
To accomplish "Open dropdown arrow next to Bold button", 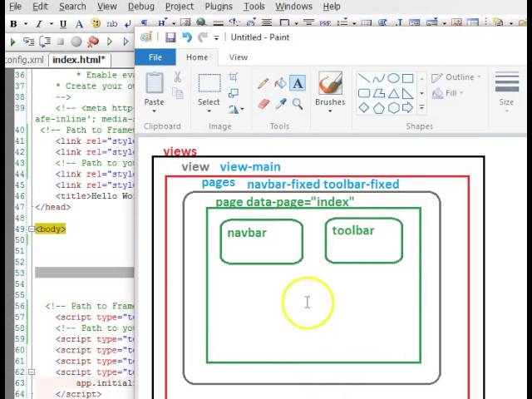I will tap(26, 24).
